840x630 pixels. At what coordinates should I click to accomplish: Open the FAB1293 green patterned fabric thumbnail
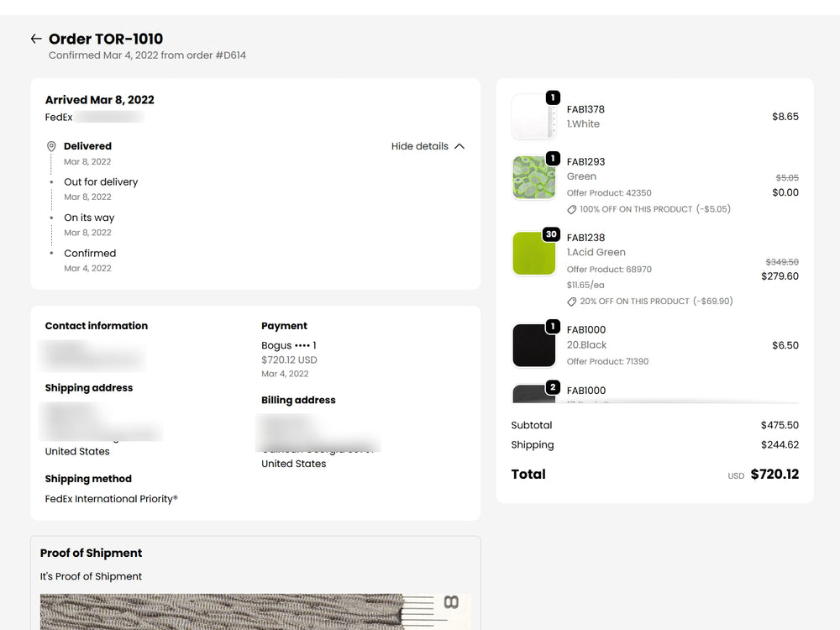tap(533, 177)
